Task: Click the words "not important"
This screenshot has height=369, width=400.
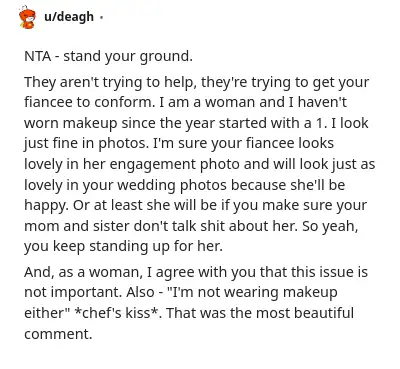Action: point(73,293)
